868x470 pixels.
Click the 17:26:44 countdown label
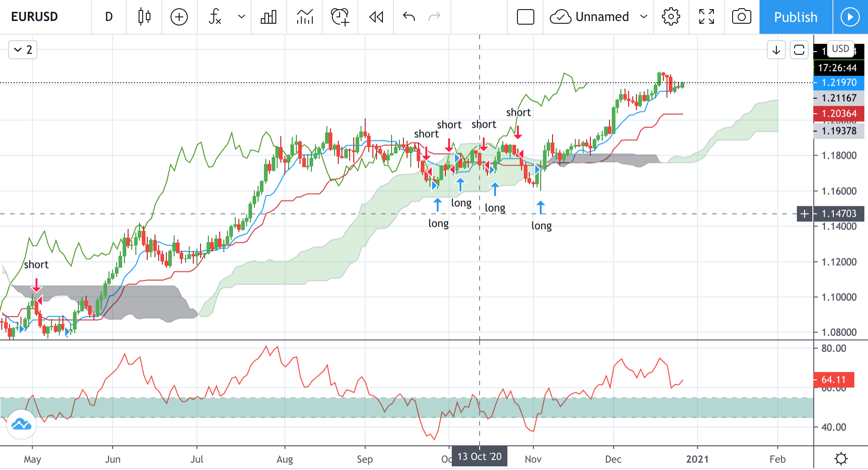point(839,68)
